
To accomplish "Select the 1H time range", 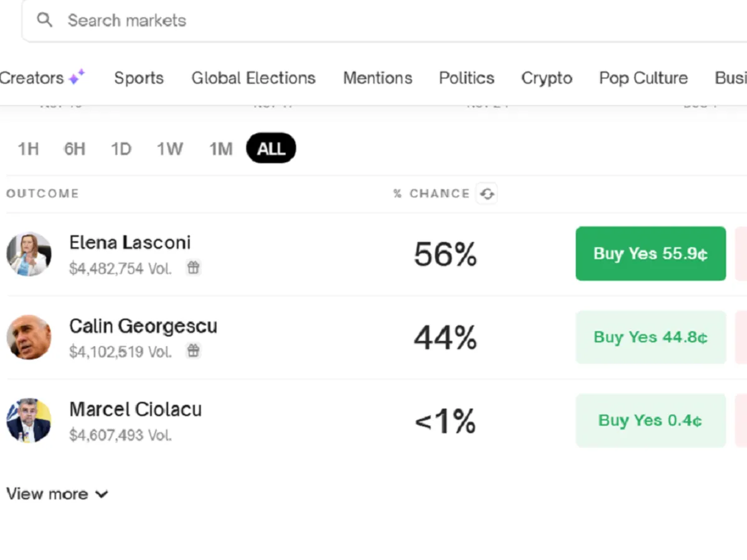I will tap(28, 149).
